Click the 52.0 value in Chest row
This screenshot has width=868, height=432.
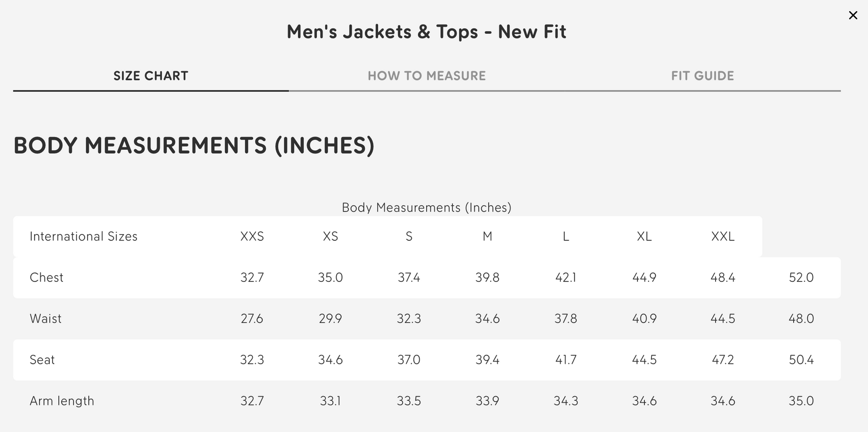(801, 278)
